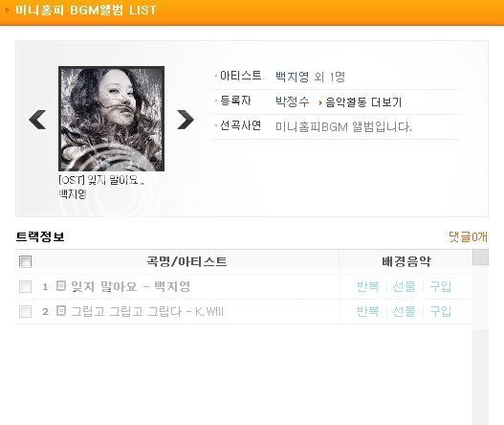This screenshot has width=504, height=425.
Task: Toggle the select-all checkbox in the track header
Action: click(26, 261)
